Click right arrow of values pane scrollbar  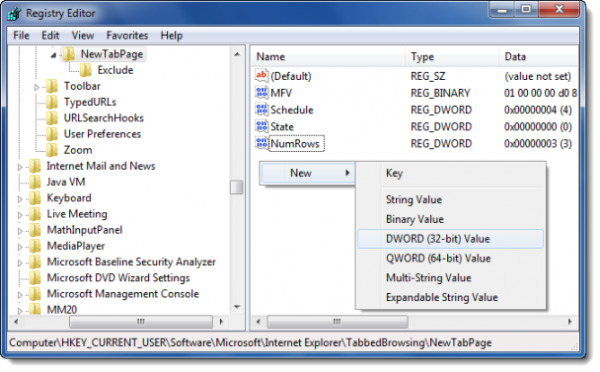point(570,321)
